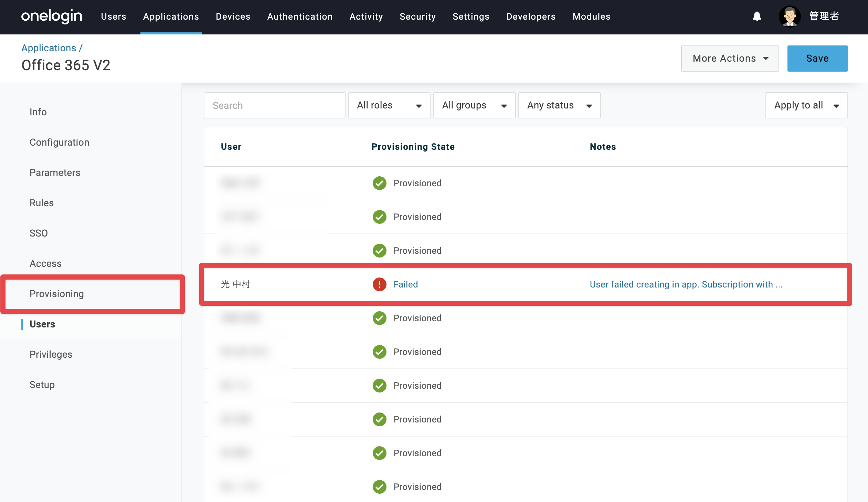Open the Security menu
The height and width of the screenshot is (502, 868).
coord(417,17)
